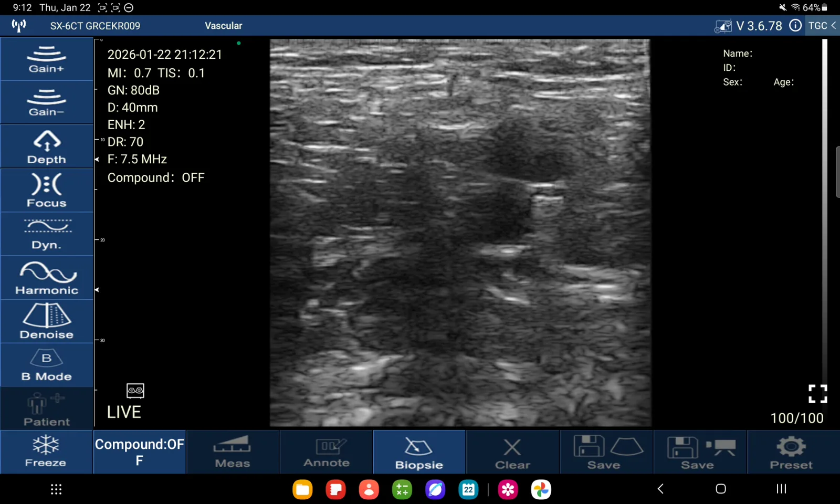
Task: Freeze the live ultrasound image
Action: pyautogui.click(x=46, y=452)
